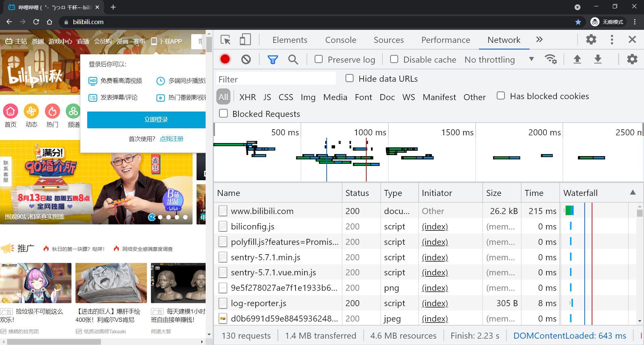Open DevTools customize three-dot menu
The image size is (644, 345).
pos(612,40)
